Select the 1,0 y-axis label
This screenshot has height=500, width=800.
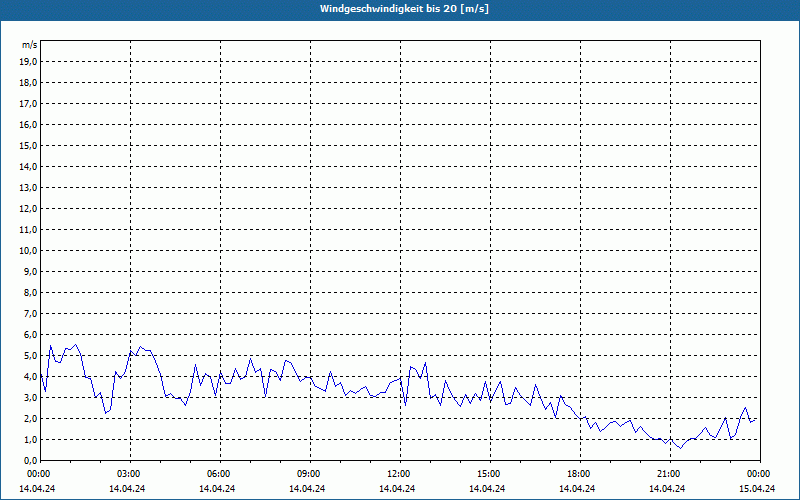click(30, 439)
